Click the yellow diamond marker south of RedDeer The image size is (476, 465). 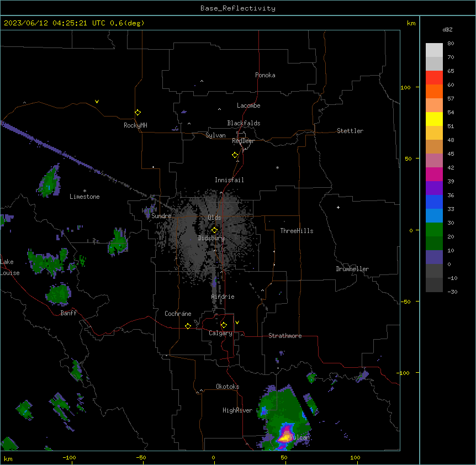click(235, 155)
